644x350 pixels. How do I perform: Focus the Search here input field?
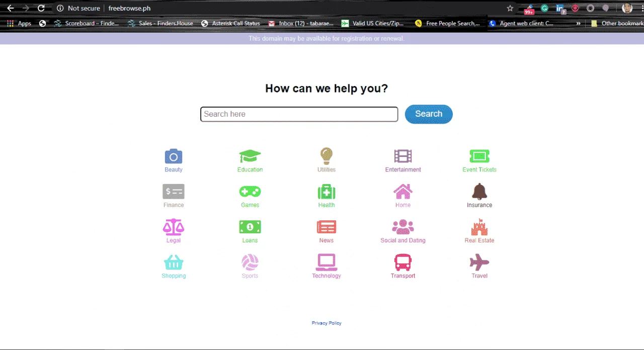tap(299, 114)
